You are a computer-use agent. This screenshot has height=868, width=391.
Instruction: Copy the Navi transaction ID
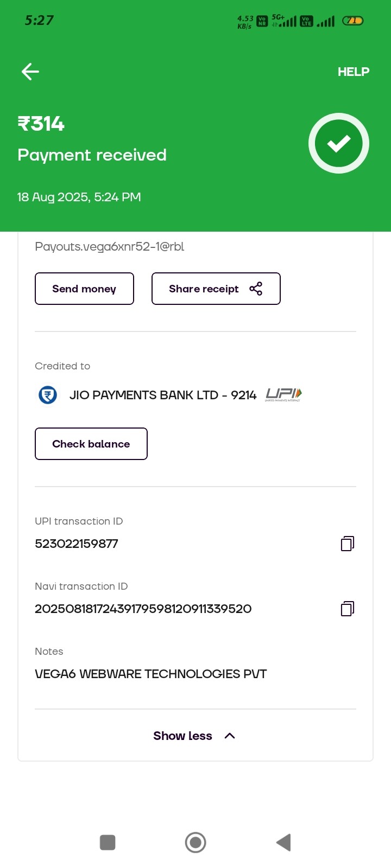click(348, 609)
